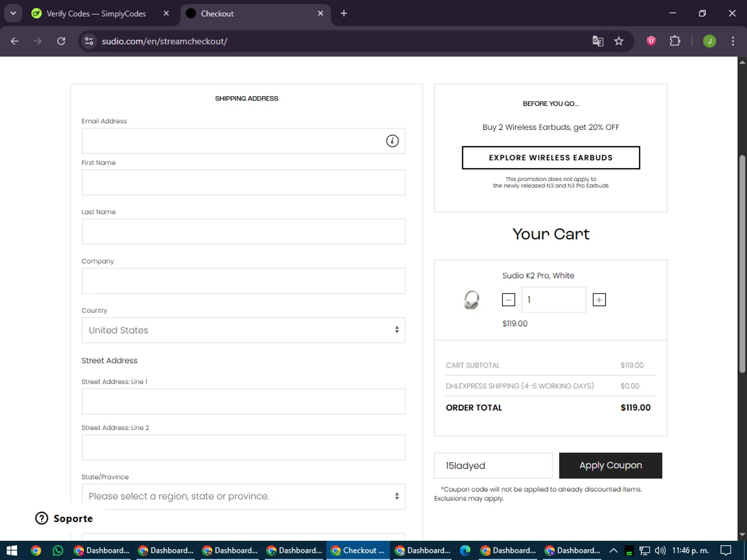Close the Verify Codes tab
Screen dimensions: 747x560
pyautogui.click(x=166, y=13)
